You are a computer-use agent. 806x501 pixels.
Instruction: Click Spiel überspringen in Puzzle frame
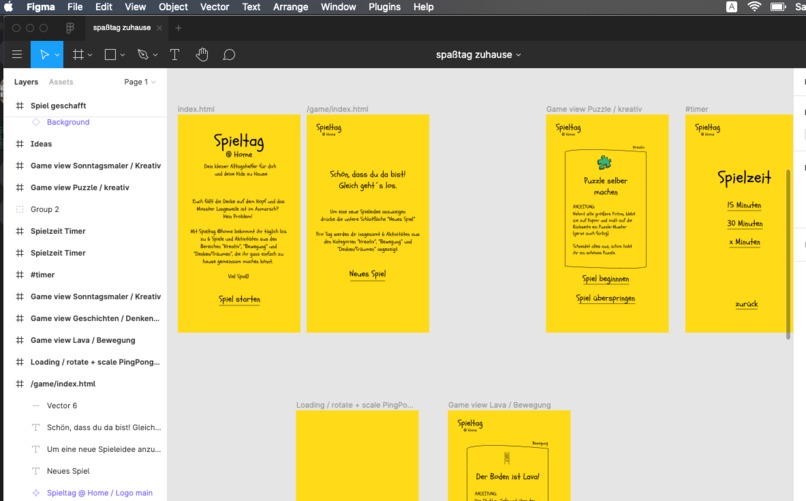pos(606,298)
